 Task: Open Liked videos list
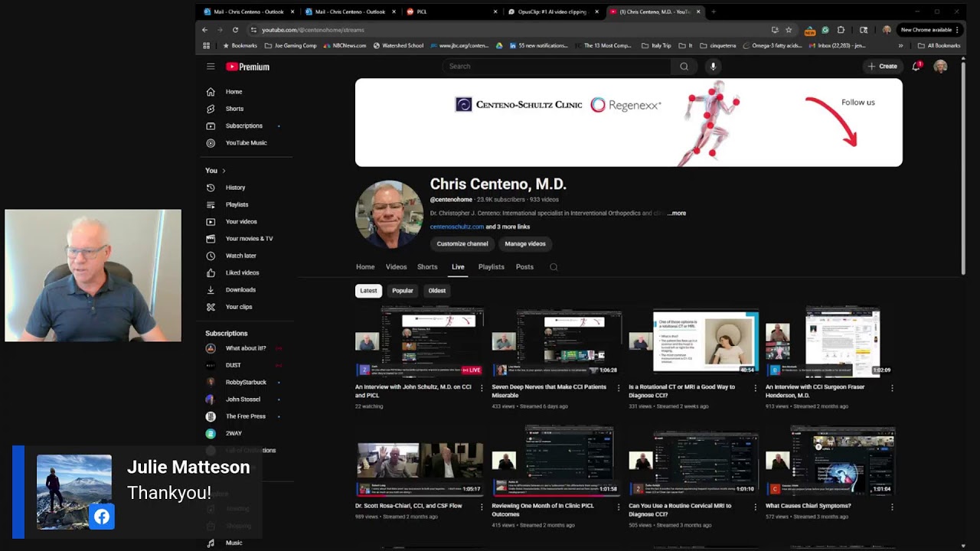click(x=242, y=272)
